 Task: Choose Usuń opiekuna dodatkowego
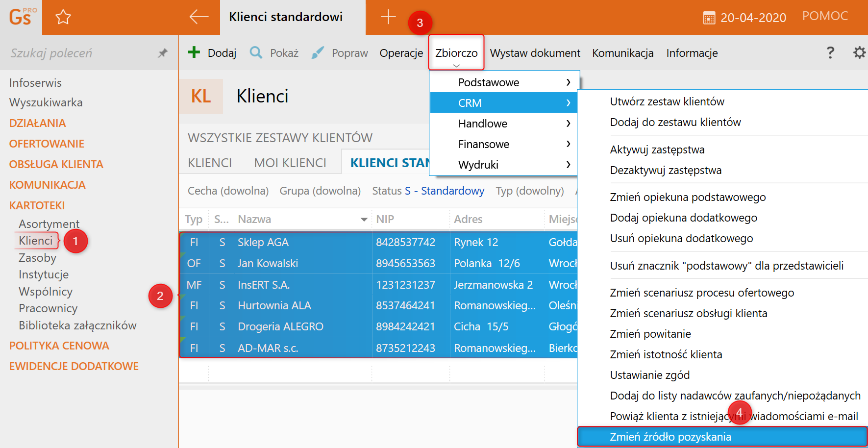682,238
